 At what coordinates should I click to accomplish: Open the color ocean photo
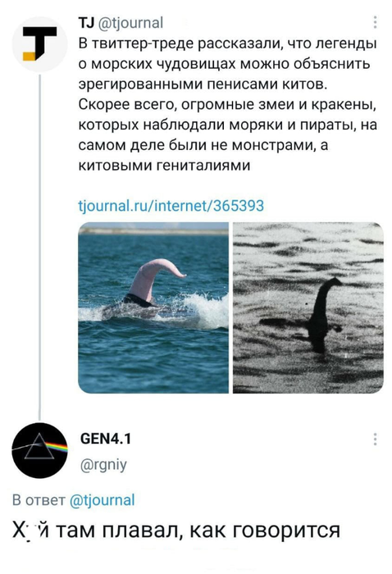click(x=153, y=307)
